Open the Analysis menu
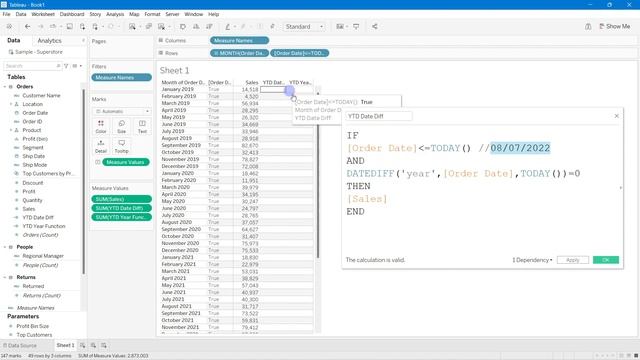 115,14
